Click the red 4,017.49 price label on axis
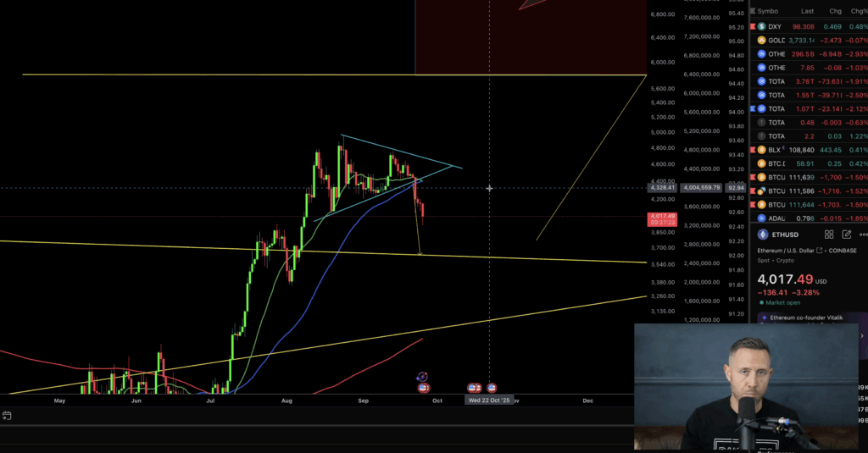The width and height of the screenshot is (868, 453). 662,219
